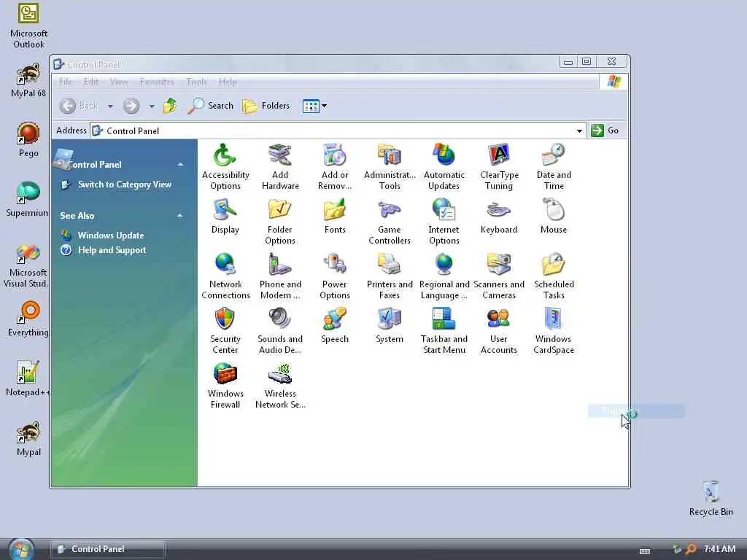Click the Search toolbar button
Screen dimensions: 747x560
pyautogui.click(x=210, y=106)
